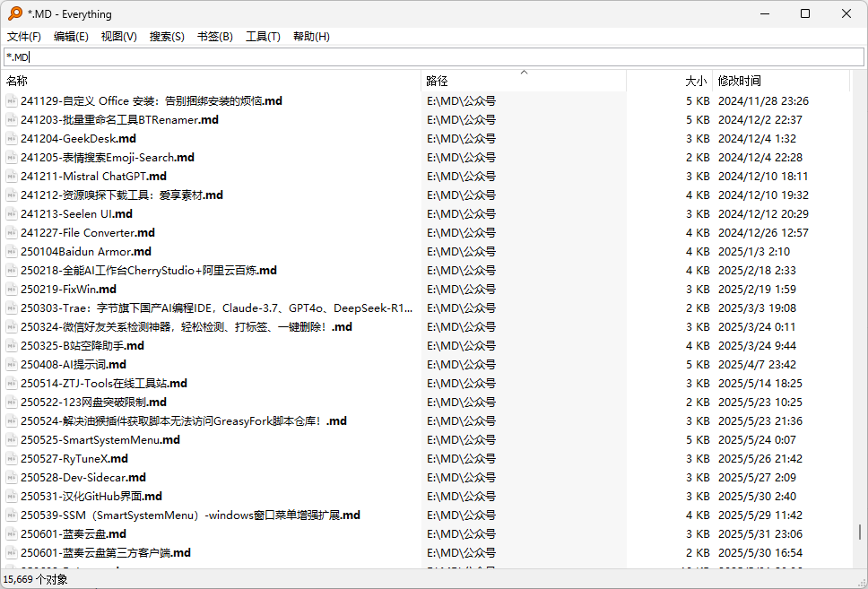Viewport: 868px width, 589px height.
Task: Click file icon of 241129-自定义 Office 安装 row
Action: pos(11,100)
